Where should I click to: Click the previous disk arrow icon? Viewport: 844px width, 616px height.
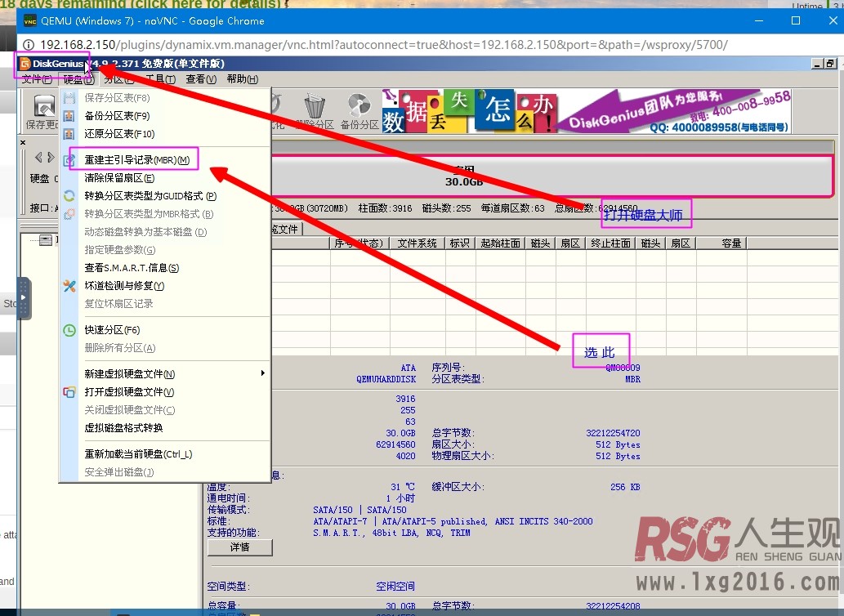coord(38,157)
